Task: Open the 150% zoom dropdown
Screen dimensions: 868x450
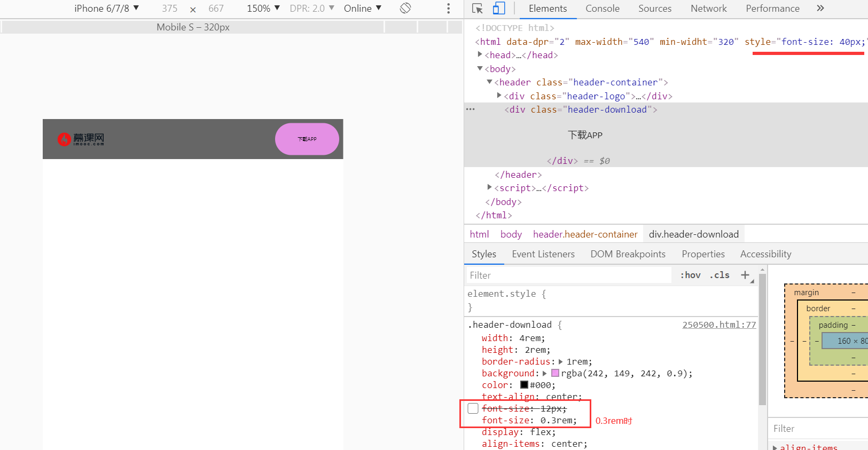Action: (x=263, y=8)
